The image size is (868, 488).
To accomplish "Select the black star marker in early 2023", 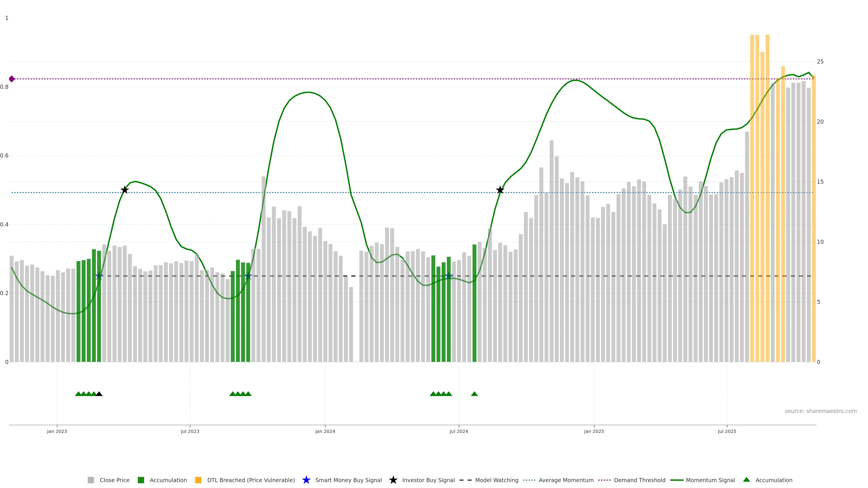I will [x=125, y=190].
